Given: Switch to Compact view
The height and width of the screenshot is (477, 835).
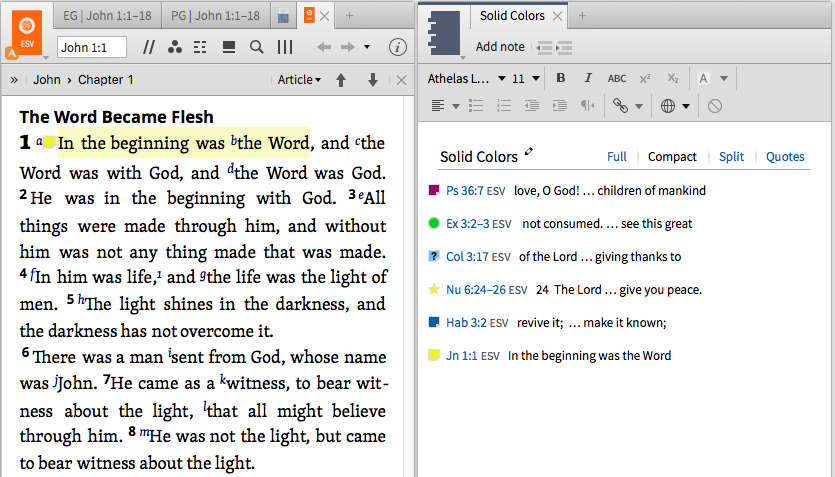Looking at the screenshot, I should tap(672, 157).
